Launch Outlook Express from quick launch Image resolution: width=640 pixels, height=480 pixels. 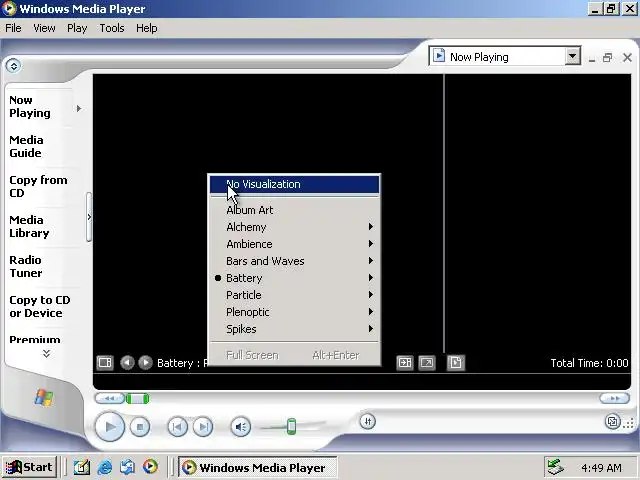127,467
